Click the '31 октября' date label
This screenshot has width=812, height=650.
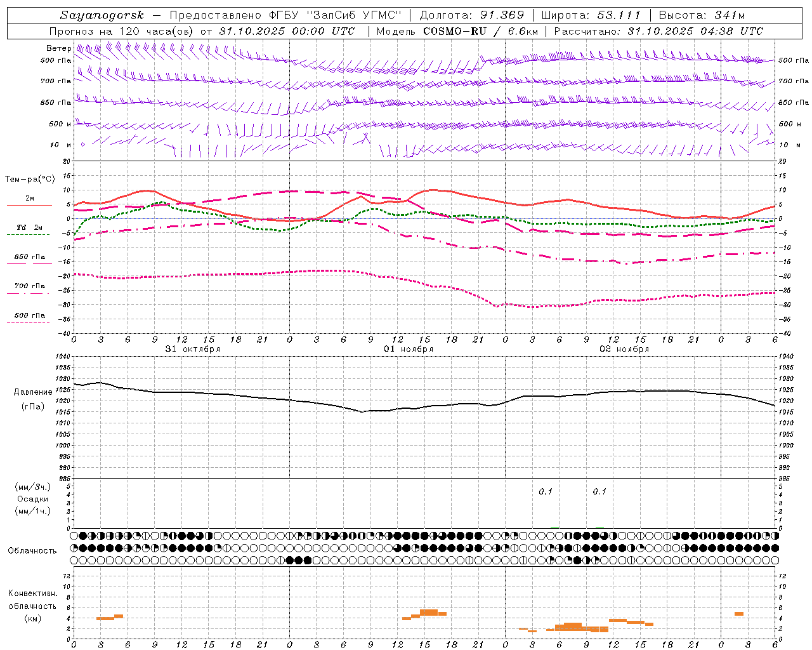[193, 349]
